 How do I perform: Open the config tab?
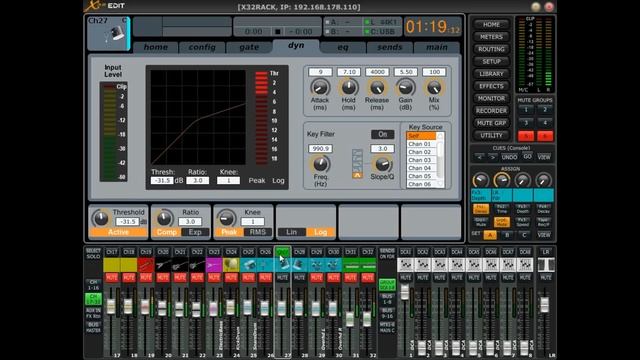coord(202,47)
